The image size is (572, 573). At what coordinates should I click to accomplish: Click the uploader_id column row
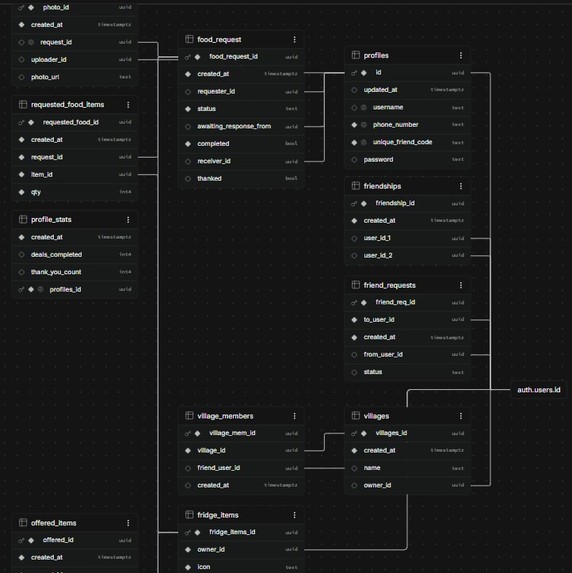point(75,60)
